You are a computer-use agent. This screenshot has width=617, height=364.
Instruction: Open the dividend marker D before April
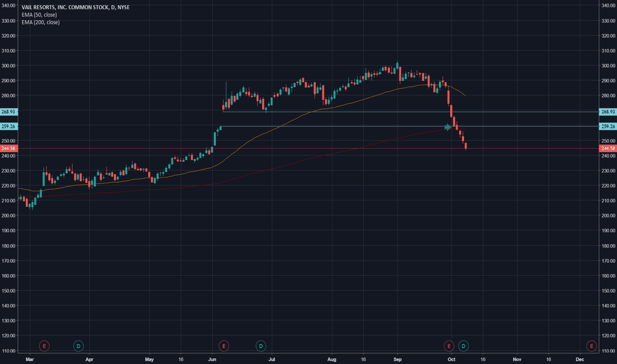(78, 346)
